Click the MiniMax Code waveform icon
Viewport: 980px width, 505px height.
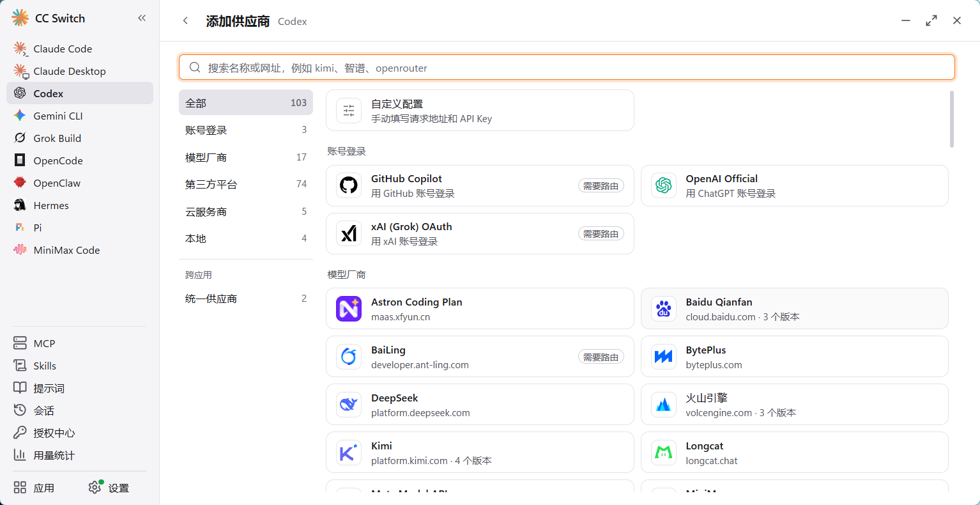click(20, 250)
